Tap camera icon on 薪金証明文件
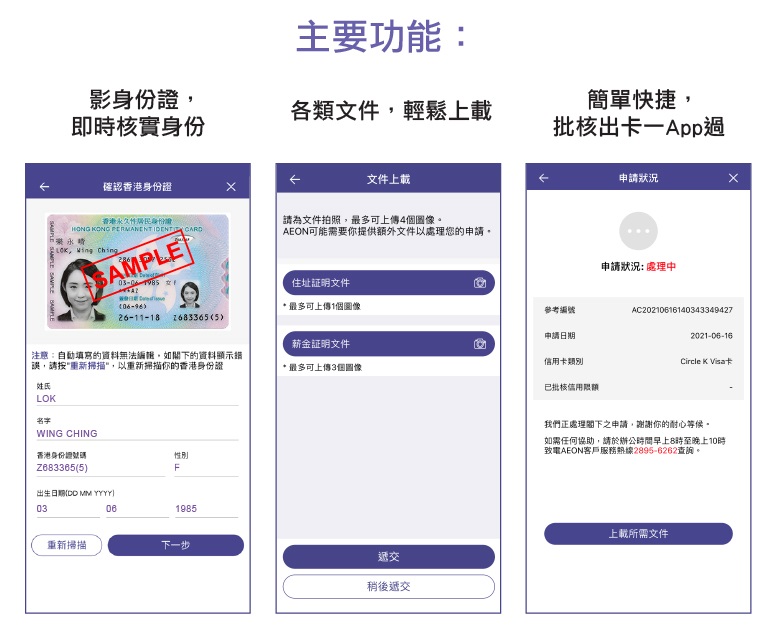 pos(480,344)
